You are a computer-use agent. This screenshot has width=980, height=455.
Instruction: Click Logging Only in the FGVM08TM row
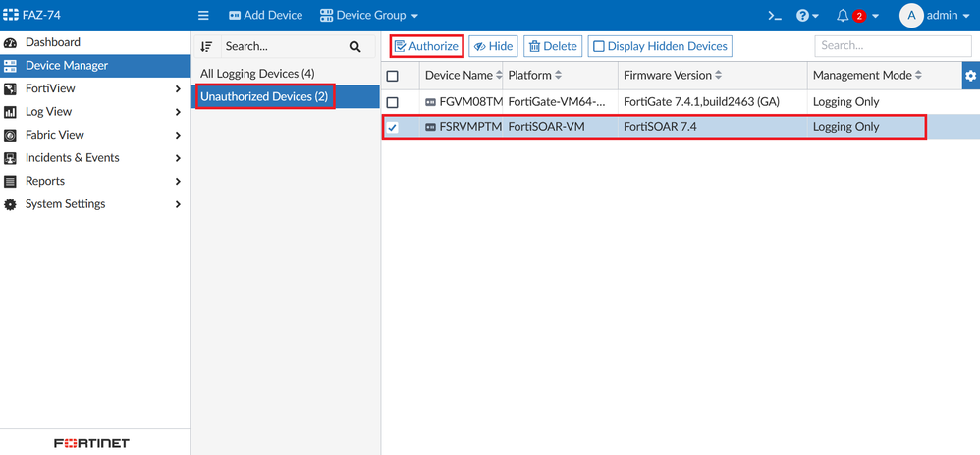845,102
